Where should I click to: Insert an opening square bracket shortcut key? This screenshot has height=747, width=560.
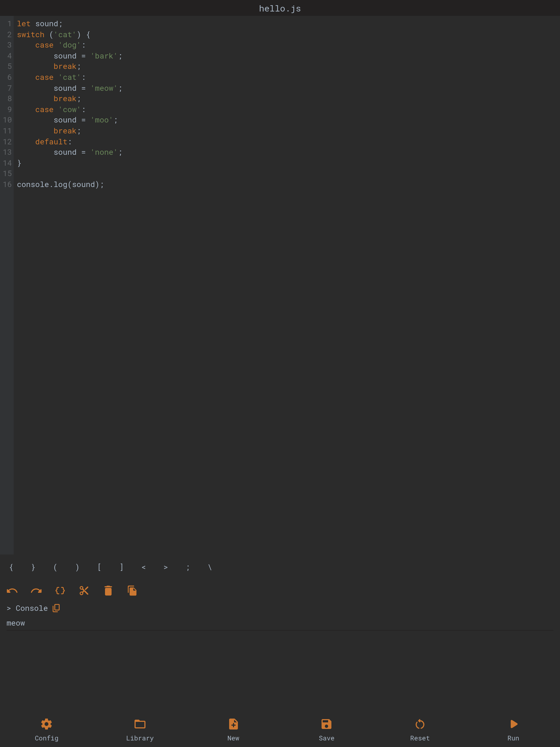pyautogui.click(x=99, y=567)
